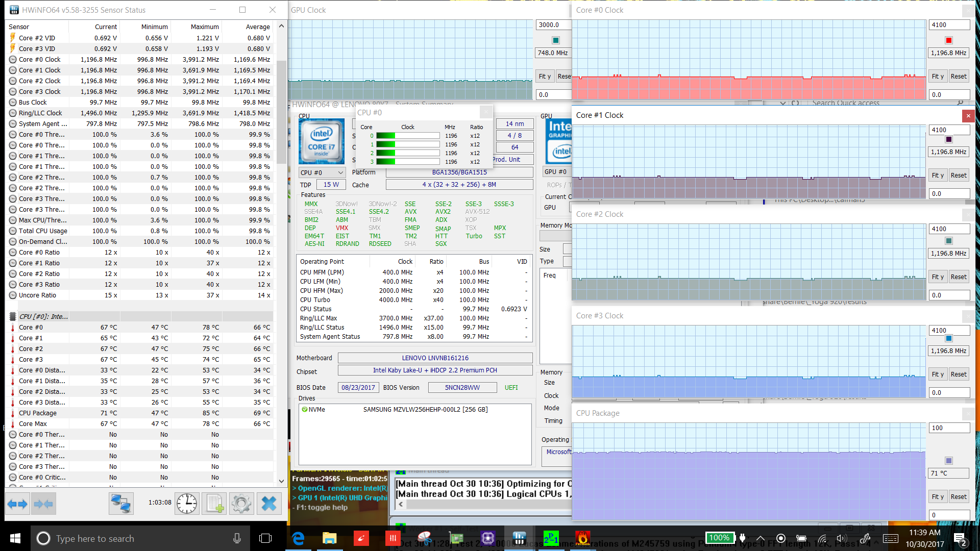
Task: Open the GPU #0 selector dropdown
Action: click(x=556, y=172)
